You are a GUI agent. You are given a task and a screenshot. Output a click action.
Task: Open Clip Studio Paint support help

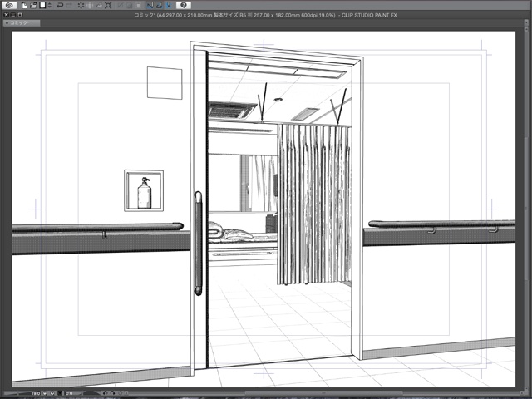coord(184,5)
